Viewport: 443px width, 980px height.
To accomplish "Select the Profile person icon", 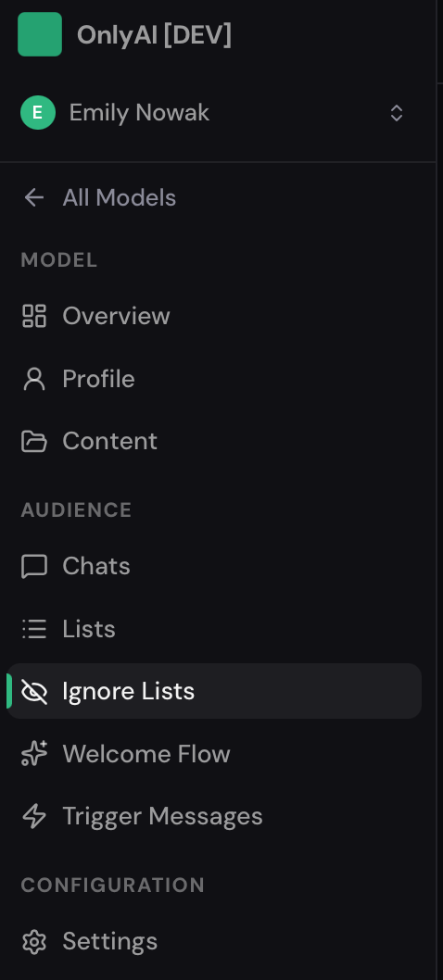I will click(x=34, y=379).
